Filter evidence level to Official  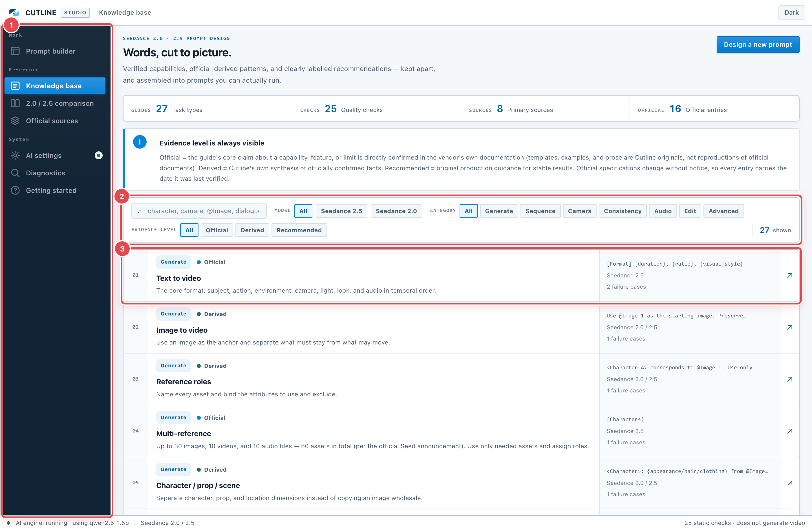pyautogui.click(x=217, y=230)
